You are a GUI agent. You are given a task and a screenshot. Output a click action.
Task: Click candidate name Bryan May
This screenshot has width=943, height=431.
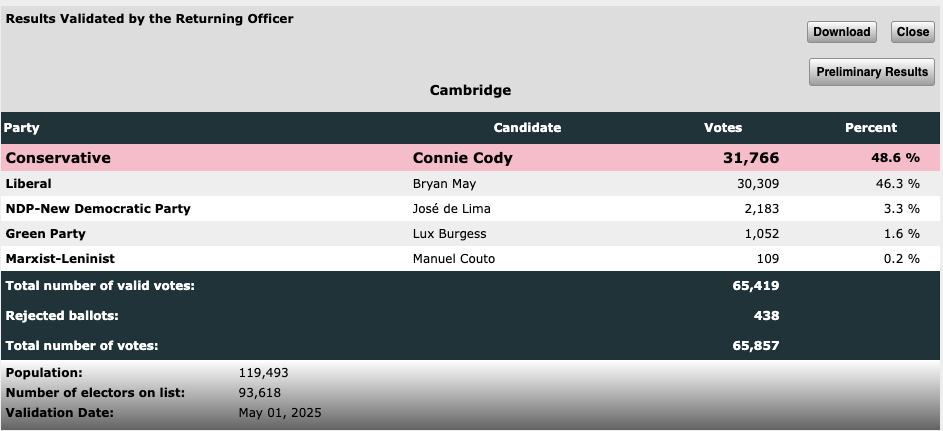click(x=444, y=184)
